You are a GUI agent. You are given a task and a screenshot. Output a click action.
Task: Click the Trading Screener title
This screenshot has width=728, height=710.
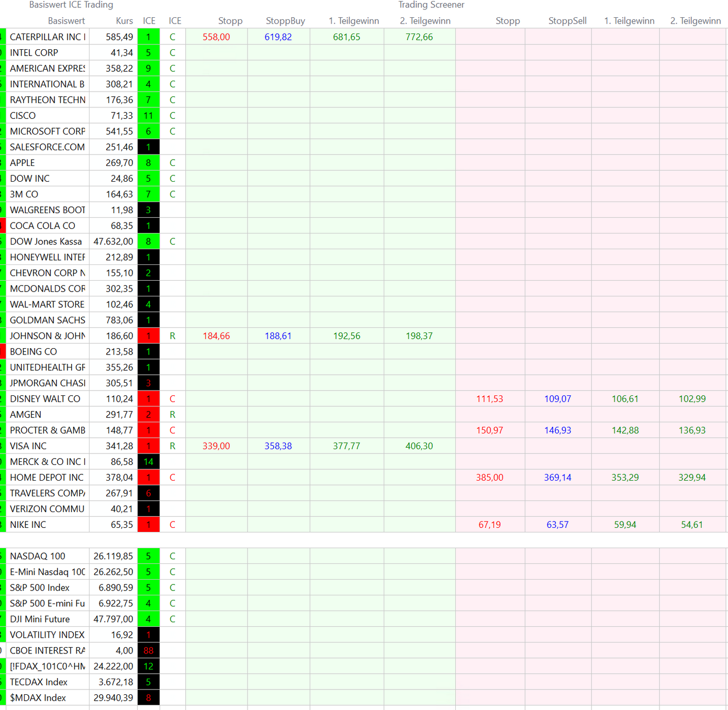point(431,5)
